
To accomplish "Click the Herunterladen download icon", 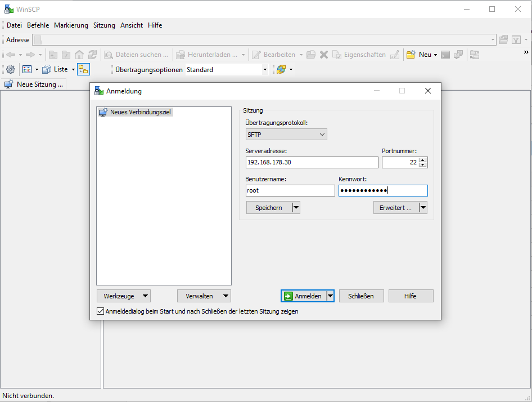I will [x=181, y=55].
